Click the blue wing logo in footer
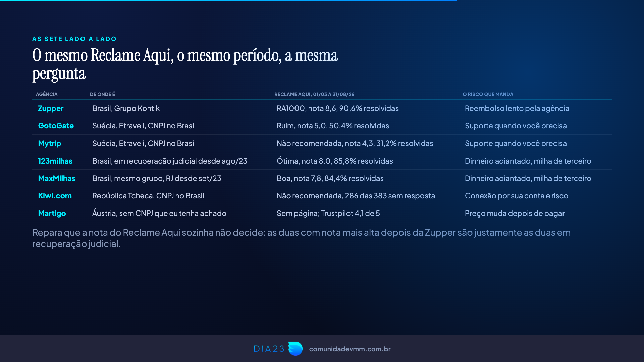The image size is (644, 362). [295, 349]
